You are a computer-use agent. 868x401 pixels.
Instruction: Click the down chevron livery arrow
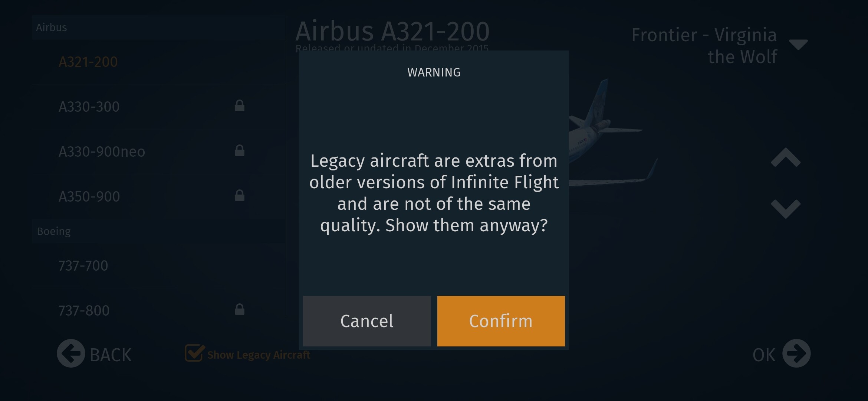coord(786,209)
